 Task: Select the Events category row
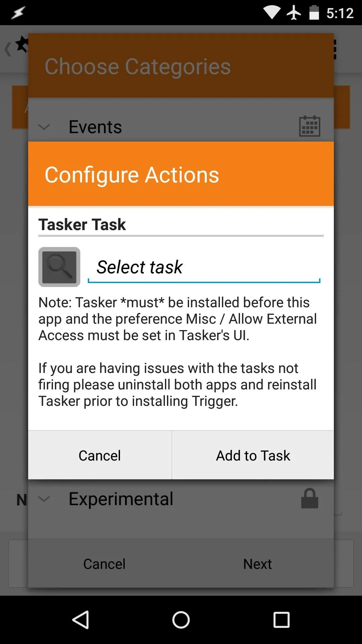pos(181,127)
